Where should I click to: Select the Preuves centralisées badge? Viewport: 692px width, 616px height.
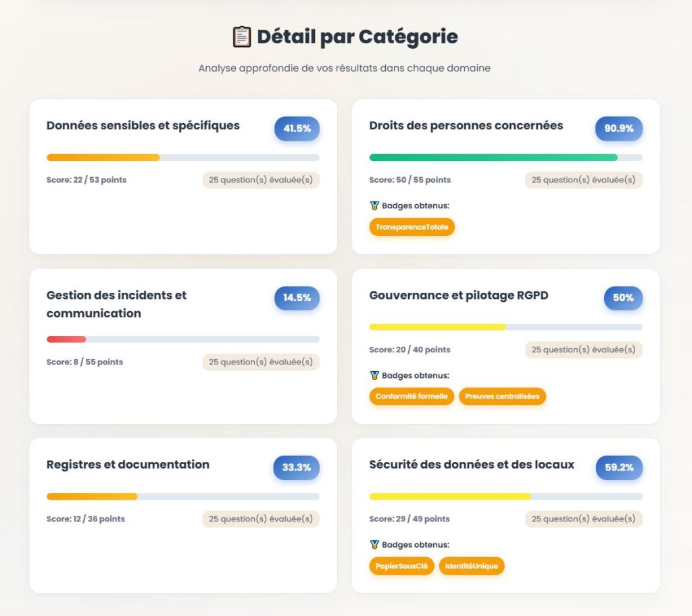(502, 396)
